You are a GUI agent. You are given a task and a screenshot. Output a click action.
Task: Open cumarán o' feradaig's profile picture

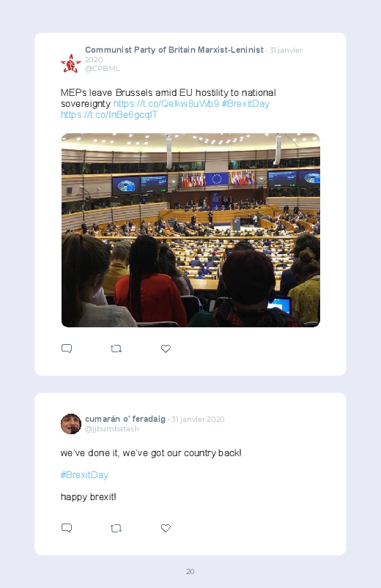point(71,424)
